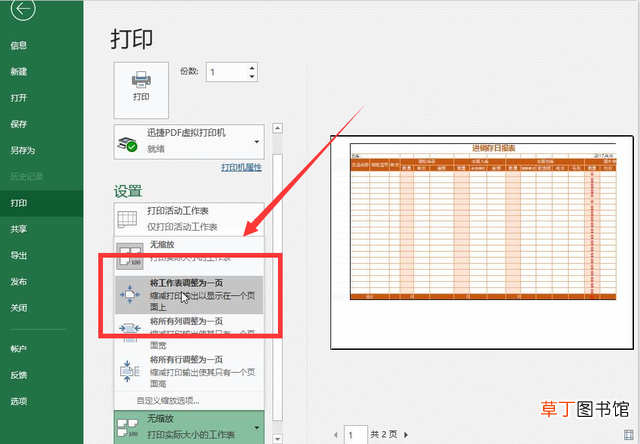Choose 保存 in the sidebar
Viewport: 640px width, 444px height.
tap(19, 124)
